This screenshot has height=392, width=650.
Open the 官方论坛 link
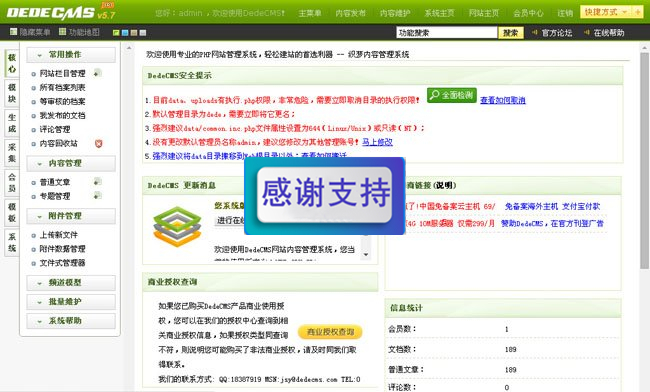pyautogui.click(x=557, y=32)
